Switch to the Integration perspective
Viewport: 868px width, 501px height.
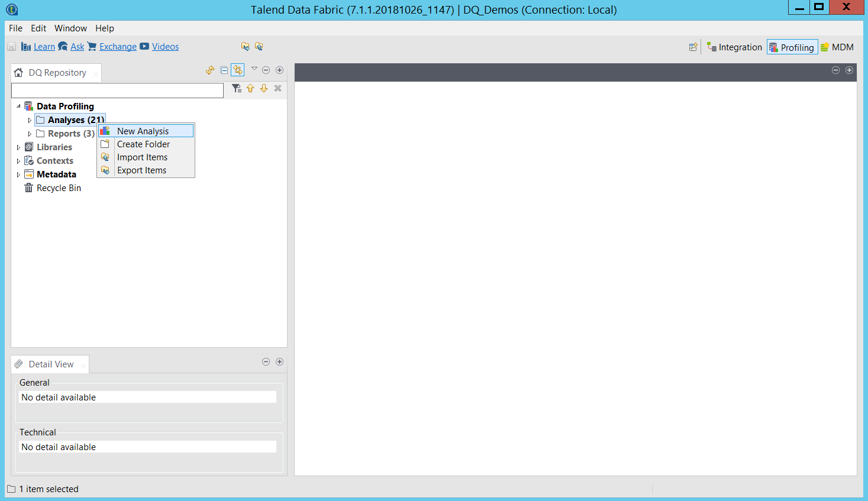tap(734, 47)
